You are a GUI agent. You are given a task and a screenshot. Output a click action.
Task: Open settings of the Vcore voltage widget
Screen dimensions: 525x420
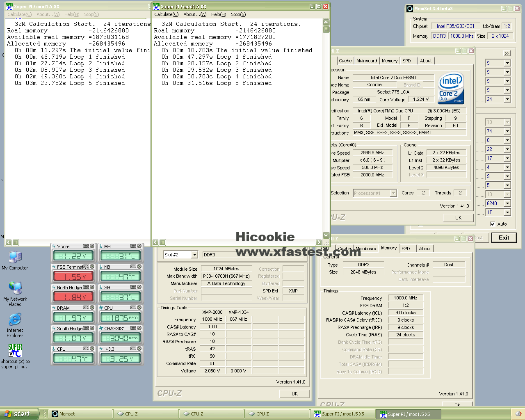pyautogui.click(x=86, y=246)
